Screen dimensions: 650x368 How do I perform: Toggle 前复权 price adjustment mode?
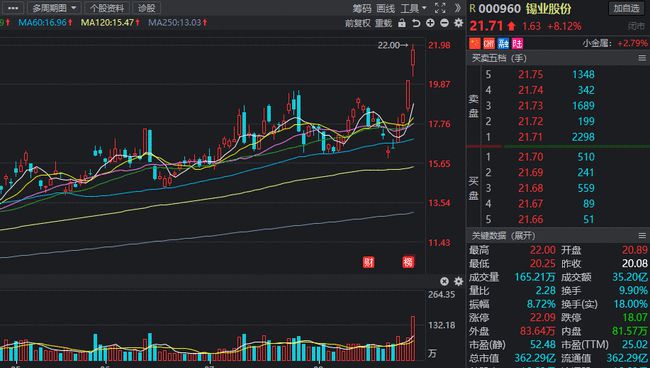357,23
